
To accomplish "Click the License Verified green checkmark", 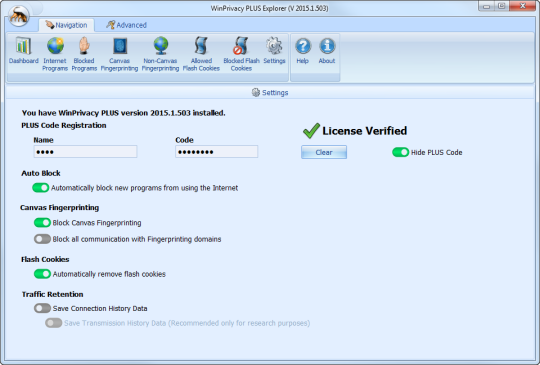I will (311, 131).
